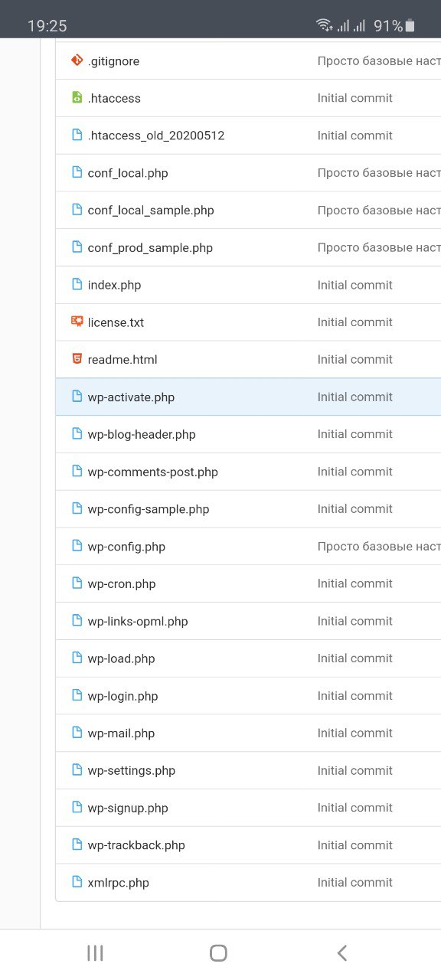Viewport: 441px width, 980px height.
Task: Open Initial commit link on wp-trackback.php row
Action: click(355, 845)
